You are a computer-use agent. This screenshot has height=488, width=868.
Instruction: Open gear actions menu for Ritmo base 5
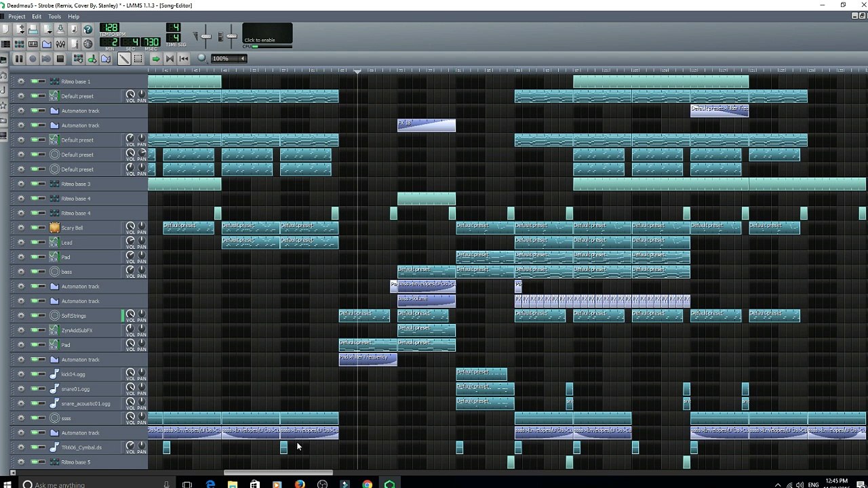[x=21, y=462]
